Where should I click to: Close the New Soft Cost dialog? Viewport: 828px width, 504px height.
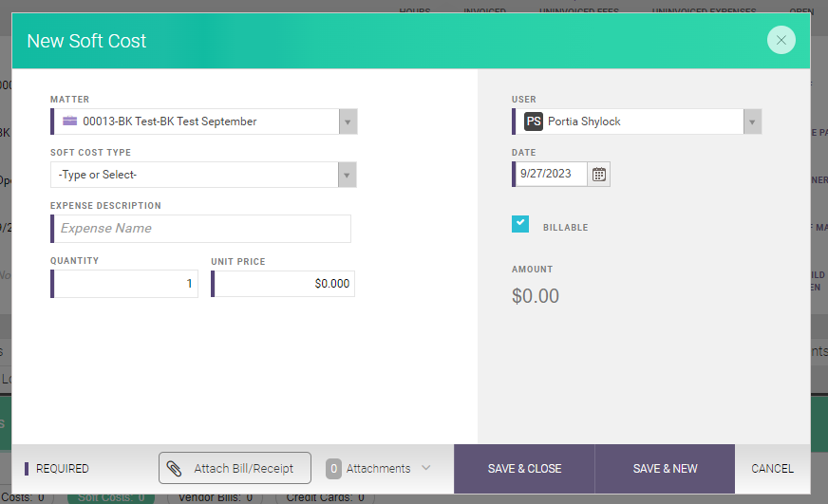coord(781,40)
